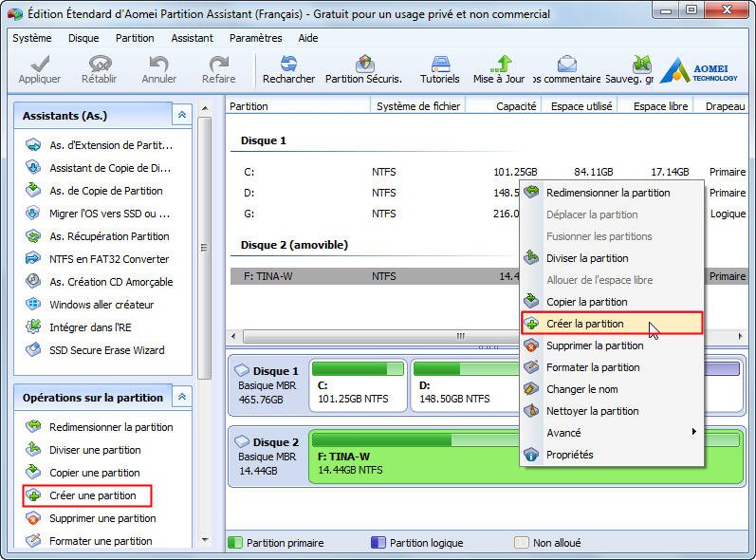Select Changer le nom in context menu
756x560 pixels.
coord(612,389)
